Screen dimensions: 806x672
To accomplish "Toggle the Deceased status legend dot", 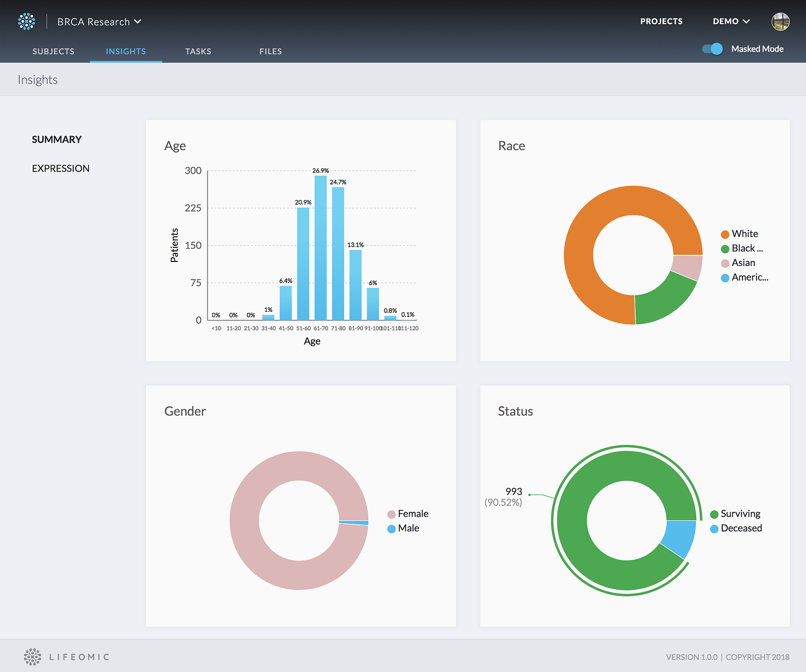I will 714,529.
